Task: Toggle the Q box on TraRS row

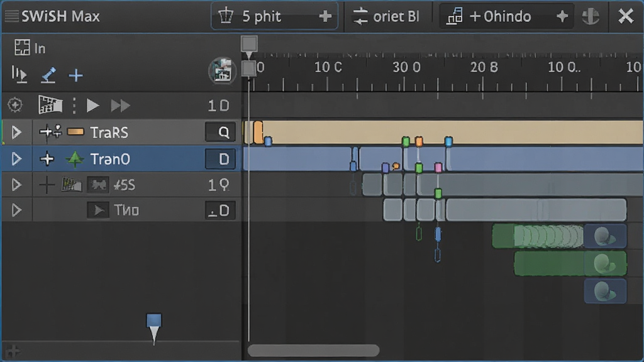Action: point(221,132)
